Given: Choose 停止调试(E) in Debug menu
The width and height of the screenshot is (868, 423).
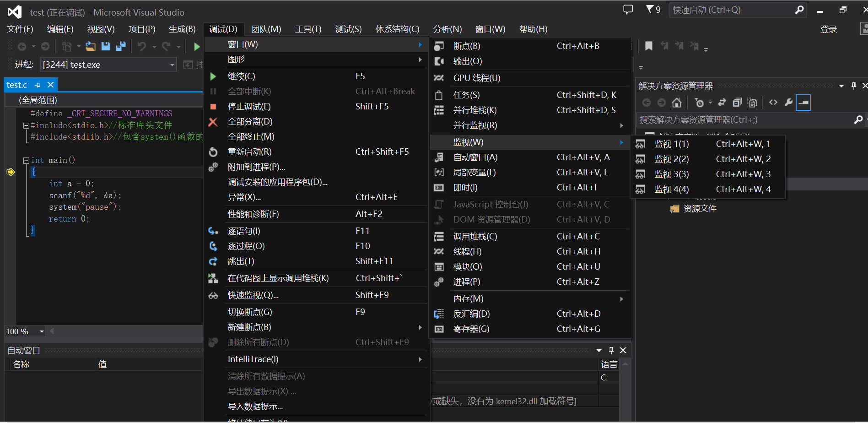Looking at the screenshot, I should 316,107.
